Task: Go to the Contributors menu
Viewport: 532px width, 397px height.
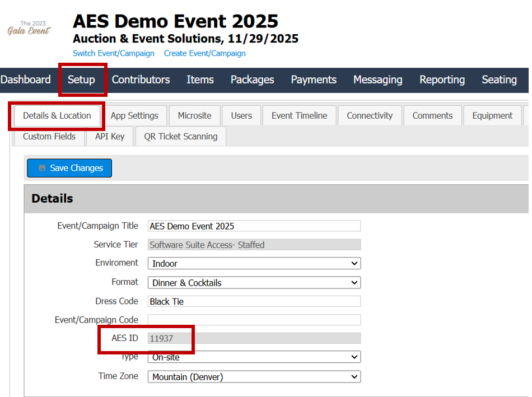Action: coord(141,80)
